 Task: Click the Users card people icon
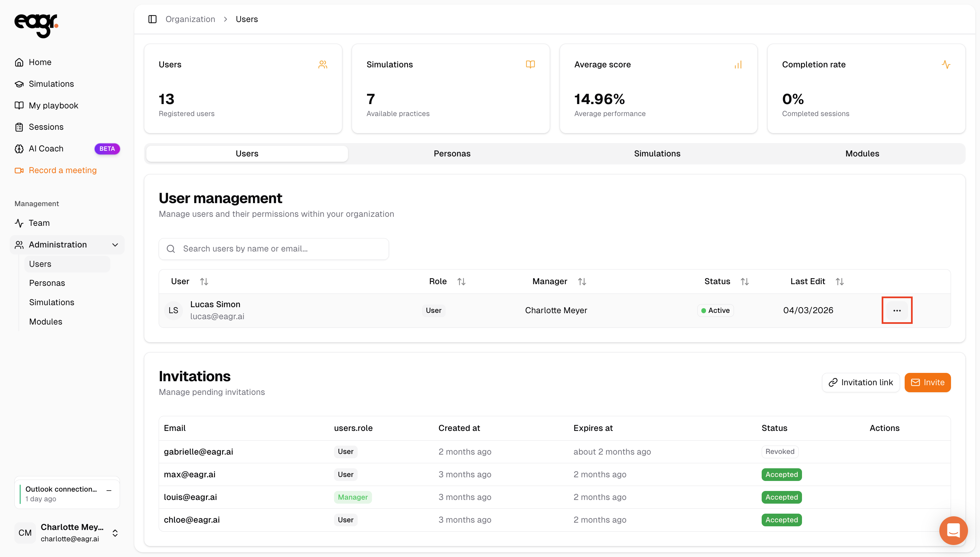click(x=323, y=65)
